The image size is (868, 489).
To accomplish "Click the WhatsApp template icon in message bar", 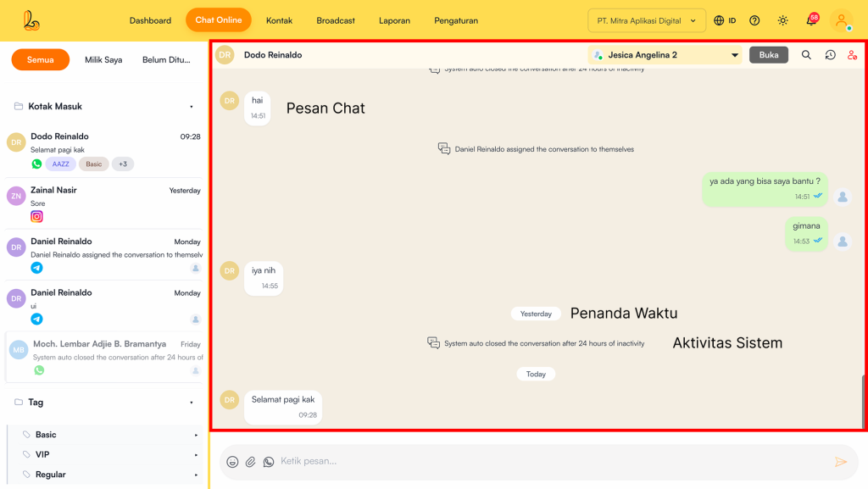I will [269, 462].
